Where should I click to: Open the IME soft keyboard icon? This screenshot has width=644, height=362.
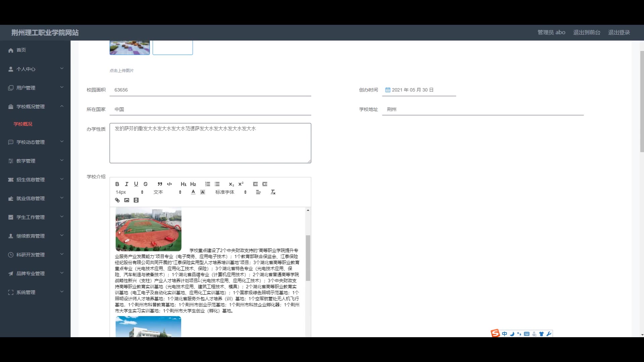pos(527,334)
